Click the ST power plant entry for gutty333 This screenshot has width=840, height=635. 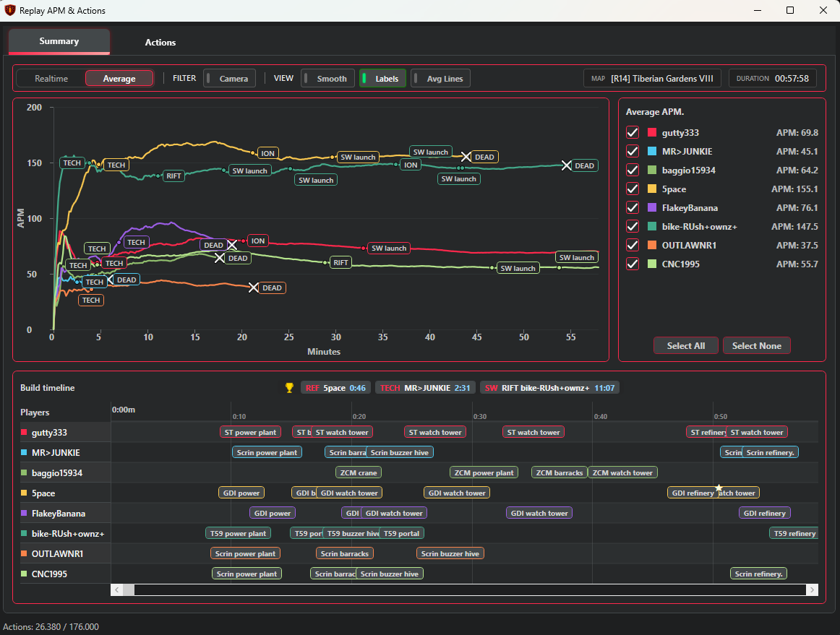[250, 431]
